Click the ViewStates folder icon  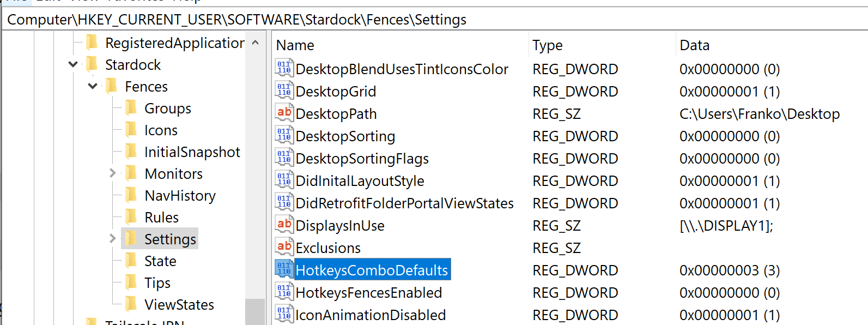coord(131,304)
